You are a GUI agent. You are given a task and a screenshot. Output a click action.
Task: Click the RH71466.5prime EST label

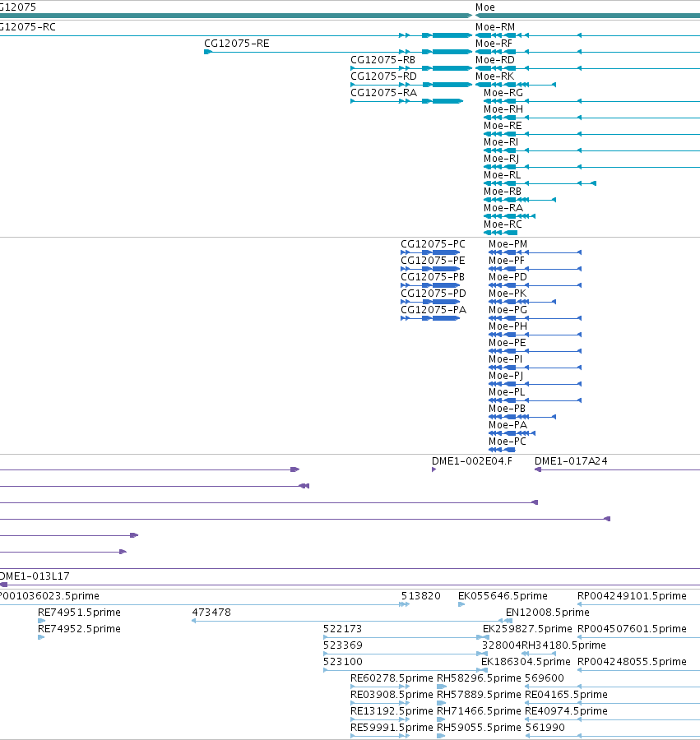click(x=479, y=712)
